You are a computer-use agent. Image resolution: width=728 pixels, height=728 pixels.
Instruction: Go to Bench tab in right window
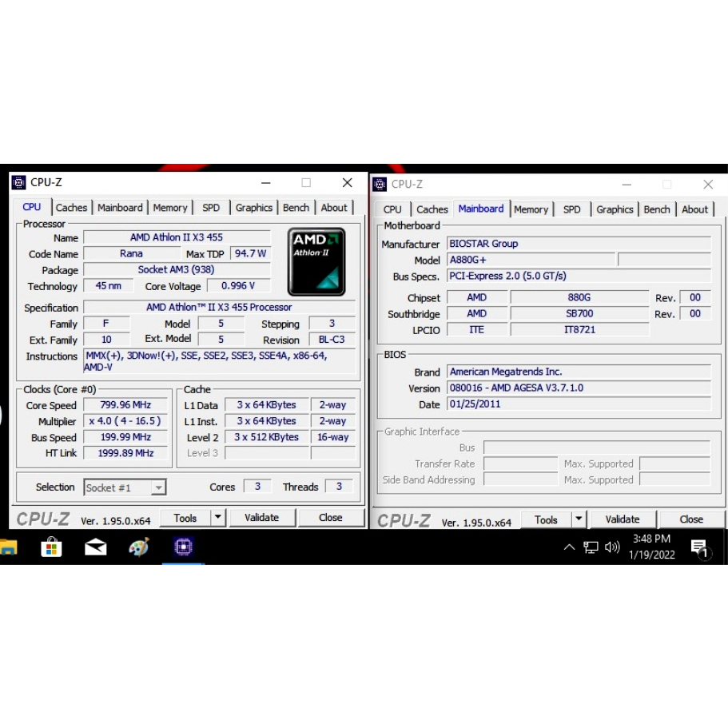coord(657,209)
